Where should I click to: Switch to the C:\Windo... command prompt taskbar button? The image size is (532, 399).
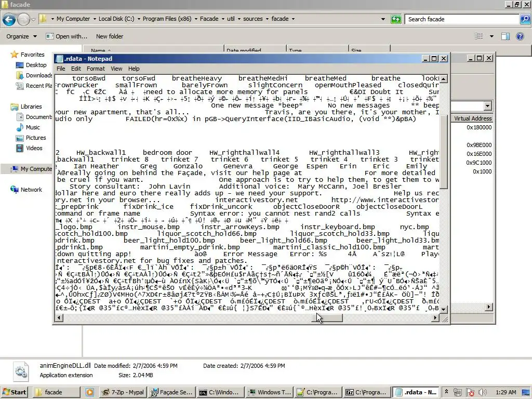(220, 392)
